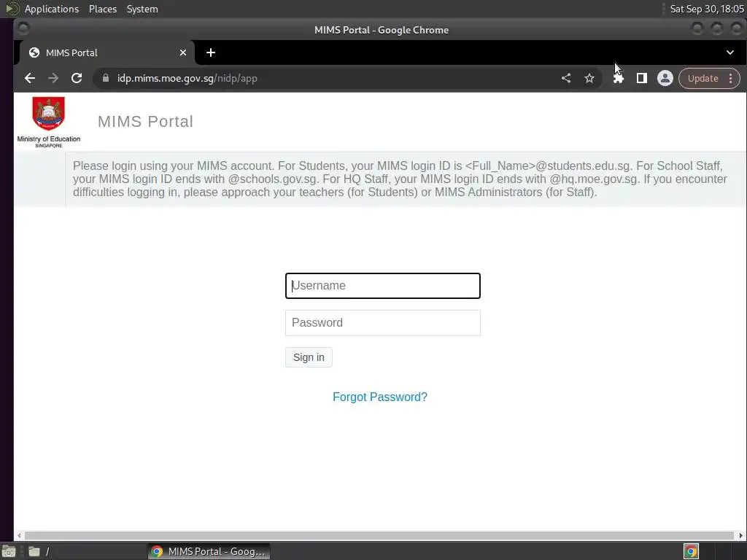View site info via the lock icon
Viewport: 747px width, 560px height.
point(106,78)
